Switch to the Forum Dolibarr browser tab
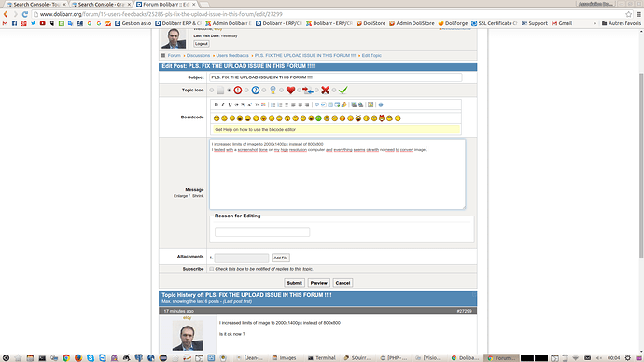Image resolution: width=644 pixels, height=362 pixels. 166,4
